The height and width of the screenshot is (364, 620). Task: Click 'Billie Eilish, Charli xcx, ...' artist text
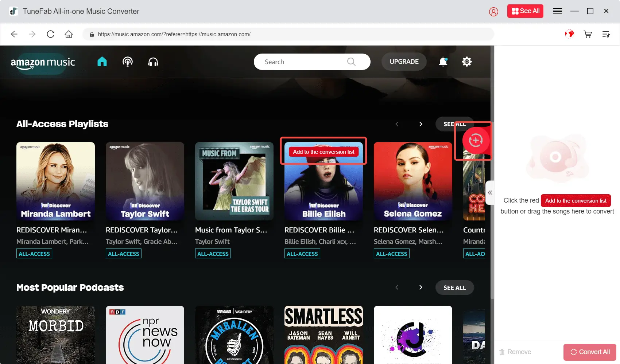click(x=320, y=242)
